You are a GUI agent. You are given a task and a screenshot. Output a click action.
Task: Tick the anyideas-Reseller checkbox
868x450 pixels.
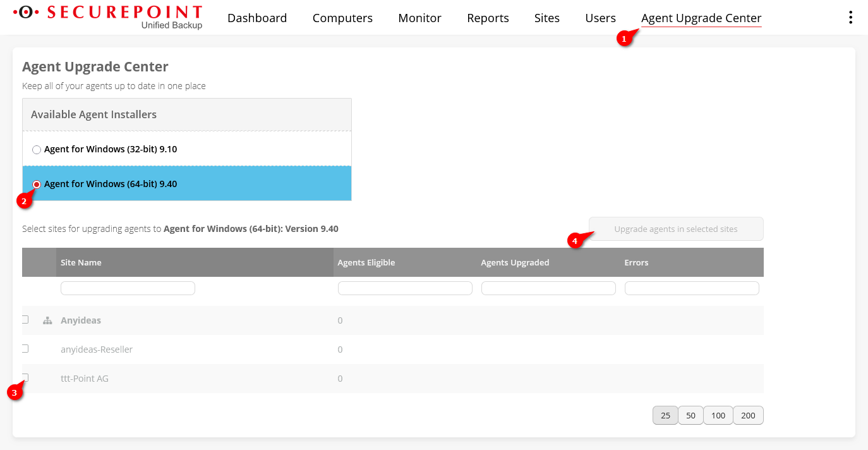click(25, 349)
